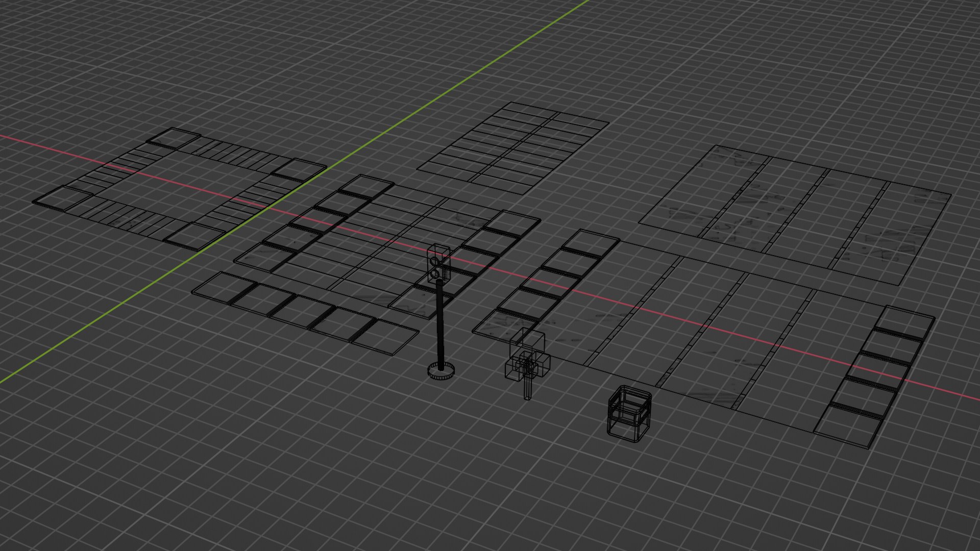Select the traffic light wireframe head
The height and width of the screenshot is (551, 980).
438,263
